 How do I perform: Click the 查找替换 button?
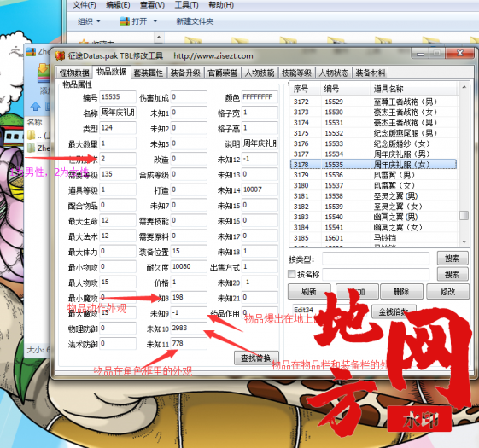pyautogui.click(x=256, y=358)
